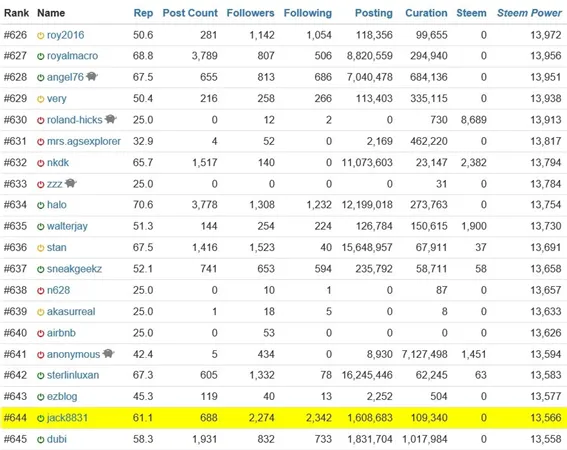Image resolution: width=567 pixels, height=450 pixels.
Task: Click the power icon beside angel76
Action: point(40,78)
